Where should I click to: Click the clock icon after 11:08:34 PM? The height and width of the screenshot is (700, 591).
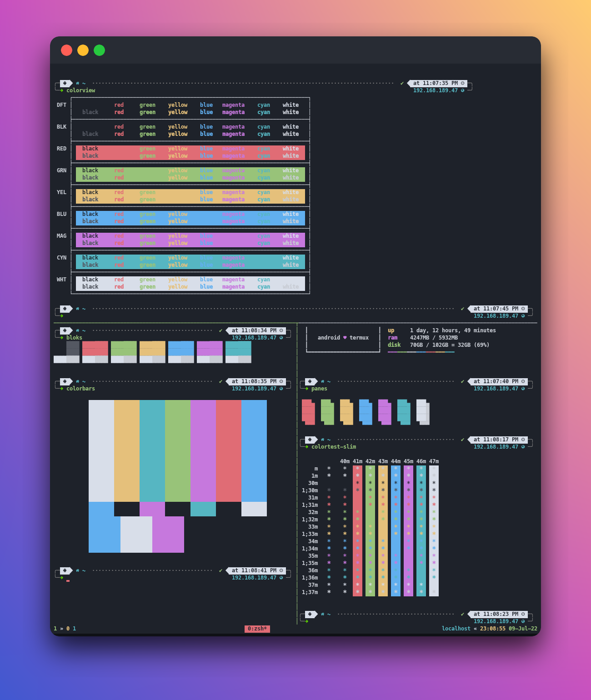[x=281, y=330]
